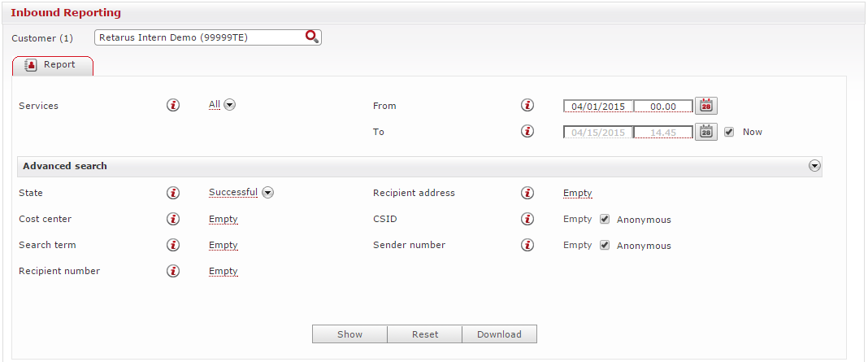Open the To date calendar picker

[707, 132]
